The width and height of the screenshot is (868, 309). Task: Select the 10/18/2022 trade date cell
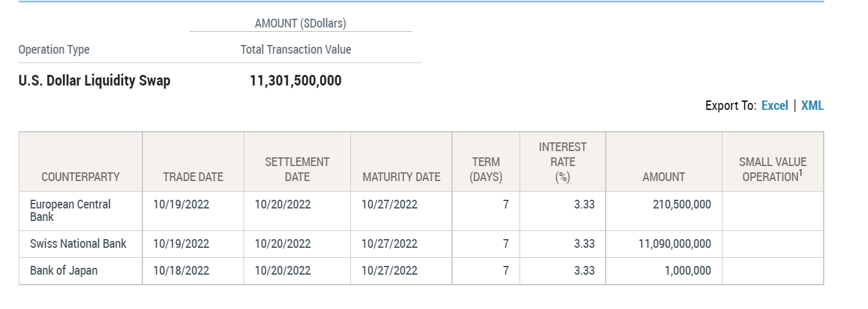[x=181, y=270]
